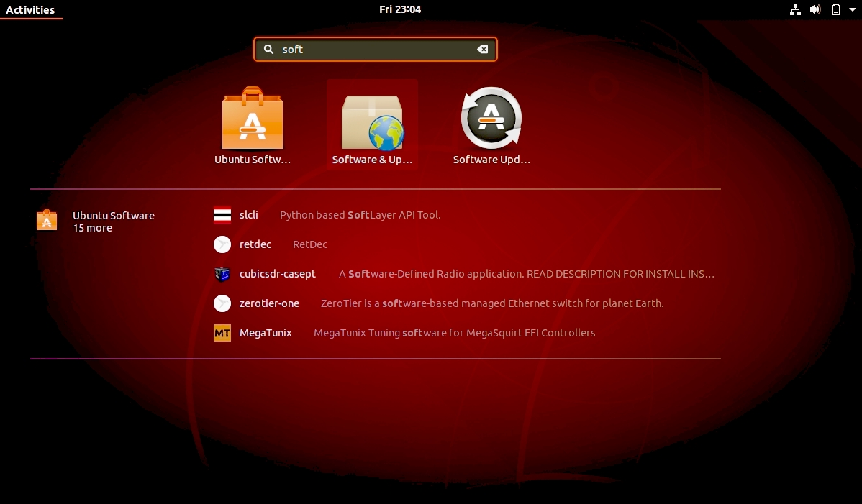Launch Software & Updates application

pyautogui.click(x=372, y=123)
